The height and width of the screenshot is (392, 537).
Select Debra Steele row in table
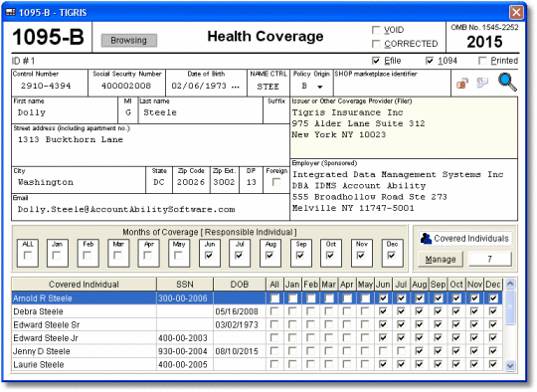pos(257,311)
